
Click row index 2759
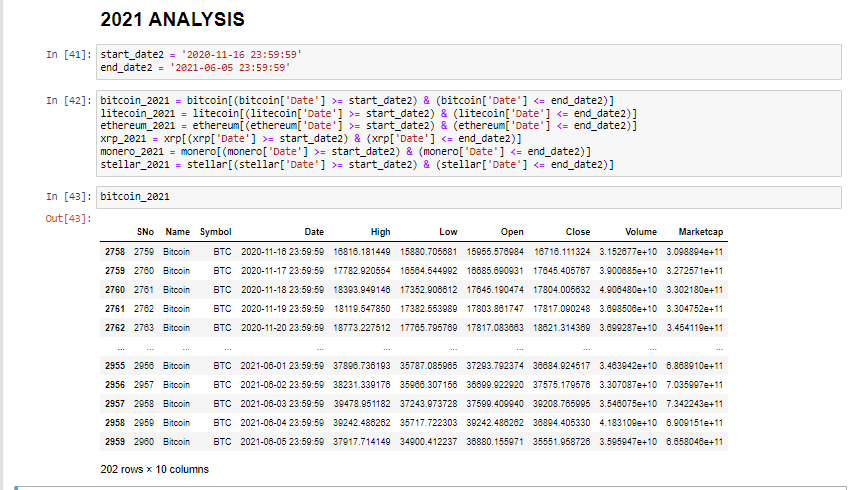pos(115,271)
